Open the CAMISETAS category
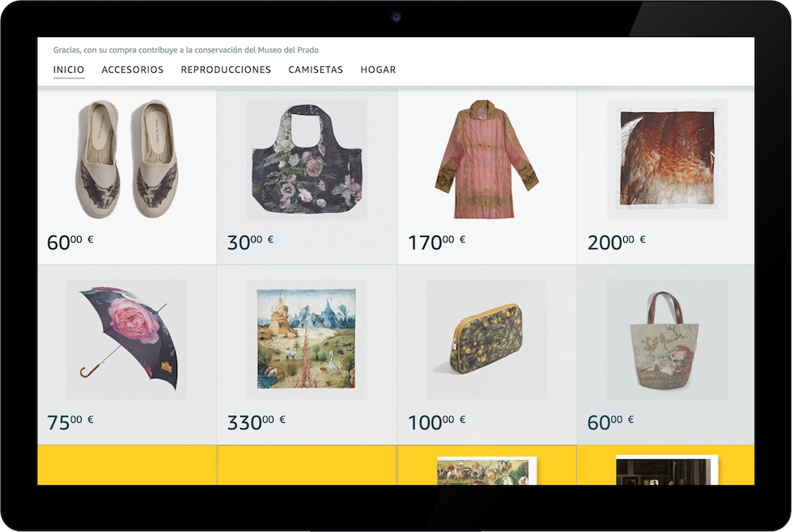This screenshot has width=793, height=532. pos(316,70)
